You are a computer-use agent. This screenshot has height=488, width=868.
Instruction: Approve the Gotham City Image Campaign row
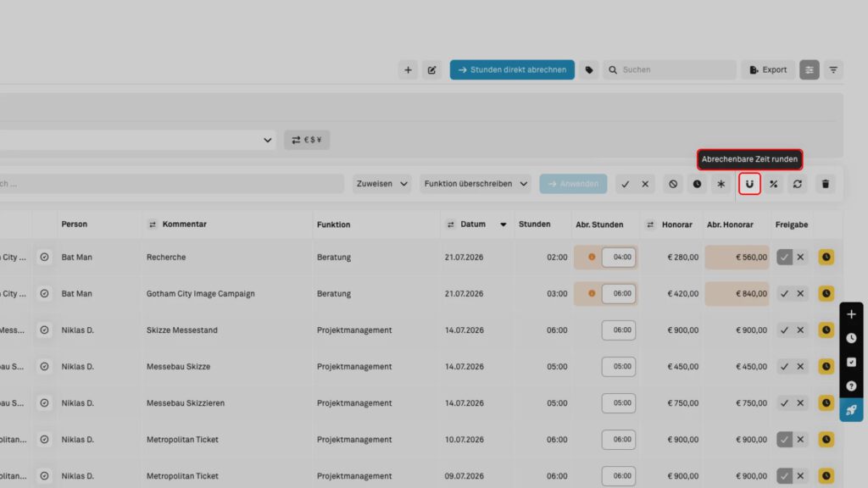[x=784, y=293]
